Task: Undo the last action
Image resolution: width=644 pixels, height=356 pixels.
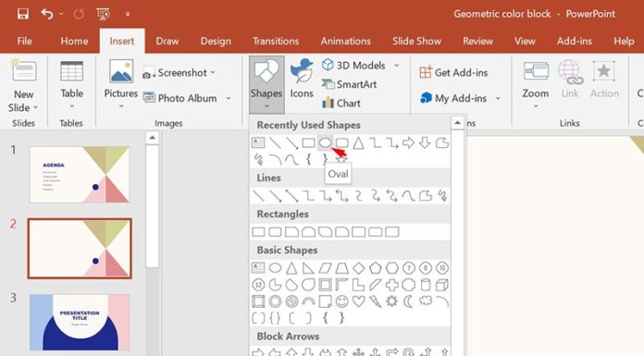Action: click(x=47, y=14)
